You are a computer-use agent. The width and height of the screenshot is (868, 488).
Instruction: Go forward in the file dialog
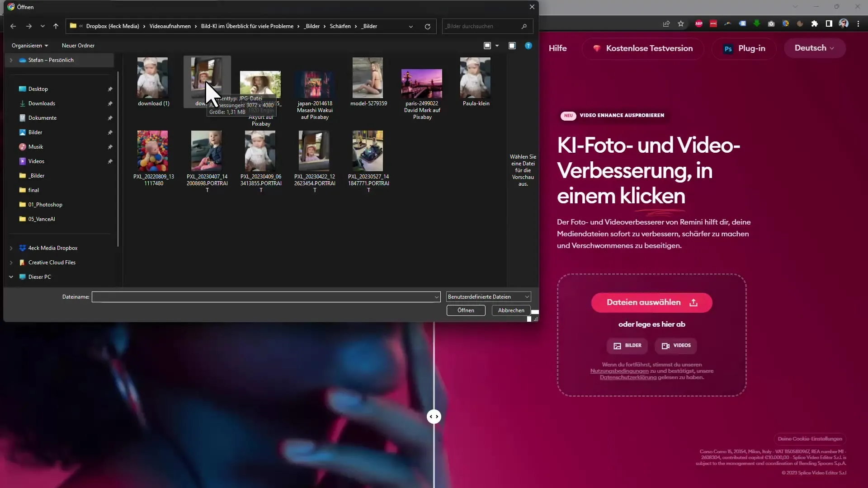point(29,26)
